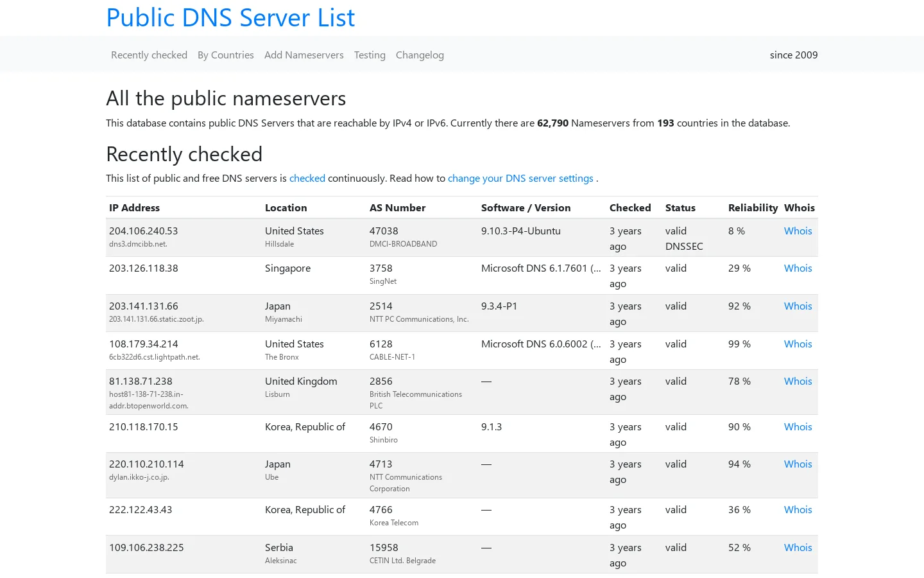
Task: Open Whois for 222.122.43.43
Action: pyautogui.click(x=798, y=509)
